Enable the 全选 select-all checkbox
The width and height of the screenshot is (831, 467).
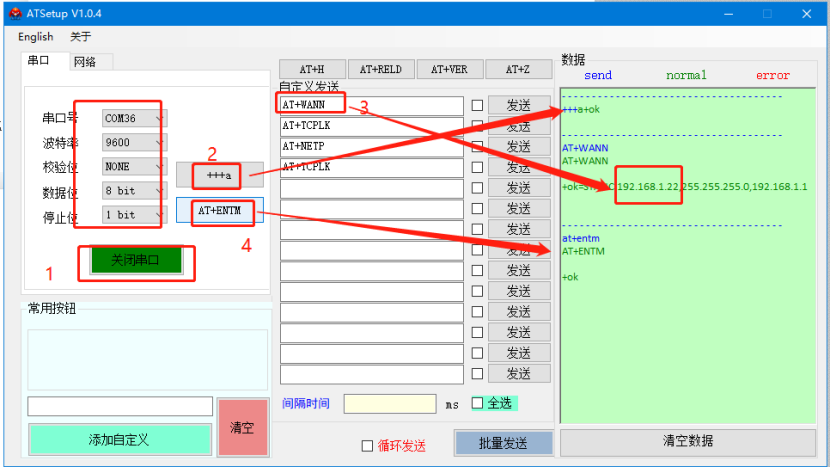pyautogui.click(x=477, y=403)
